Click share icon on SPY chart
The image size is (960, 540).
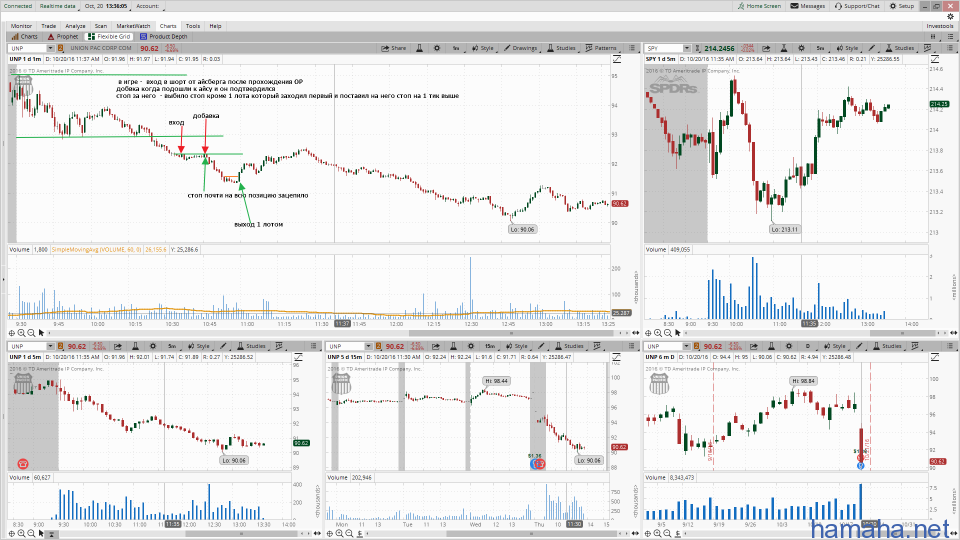pyautogui.click(x=766, y=48)
